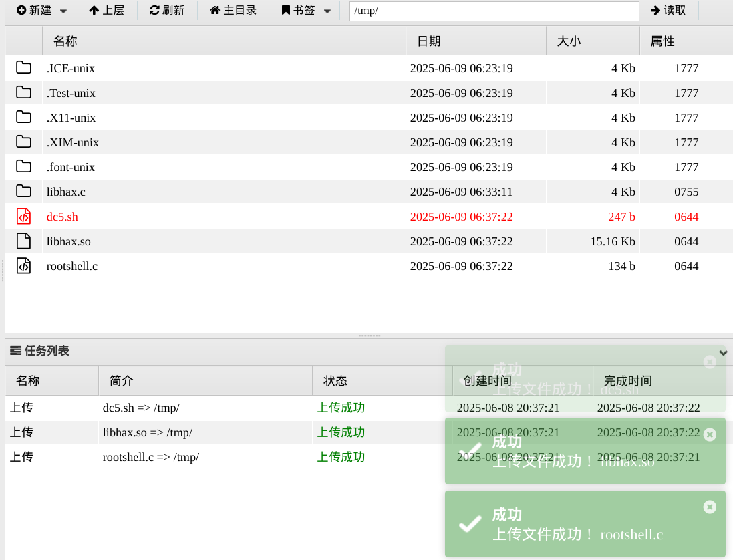Screen dimensions: 733x560
Task: Select the .font-unix folder icon
Action: [24, 167]
